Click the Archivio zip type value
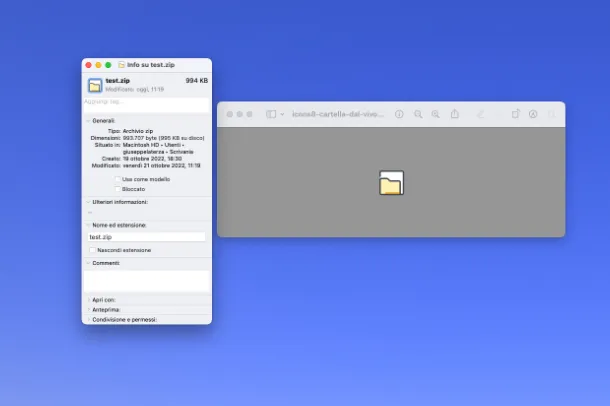 pyautogui.click(x=138, y=131)
